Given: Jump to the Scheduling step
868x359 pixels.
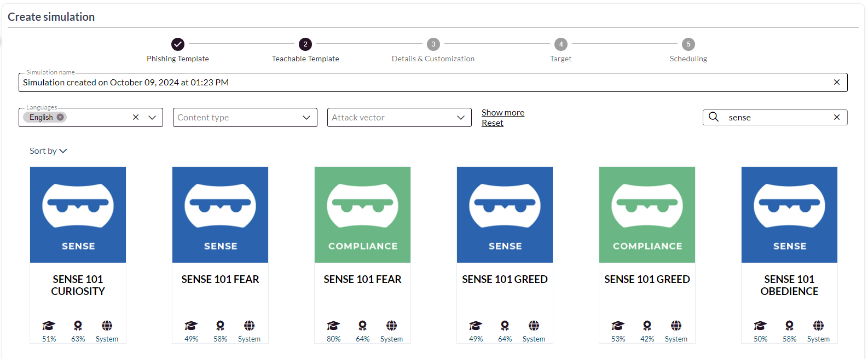Looking at the screenshot, I should click(x=688, y=44).
